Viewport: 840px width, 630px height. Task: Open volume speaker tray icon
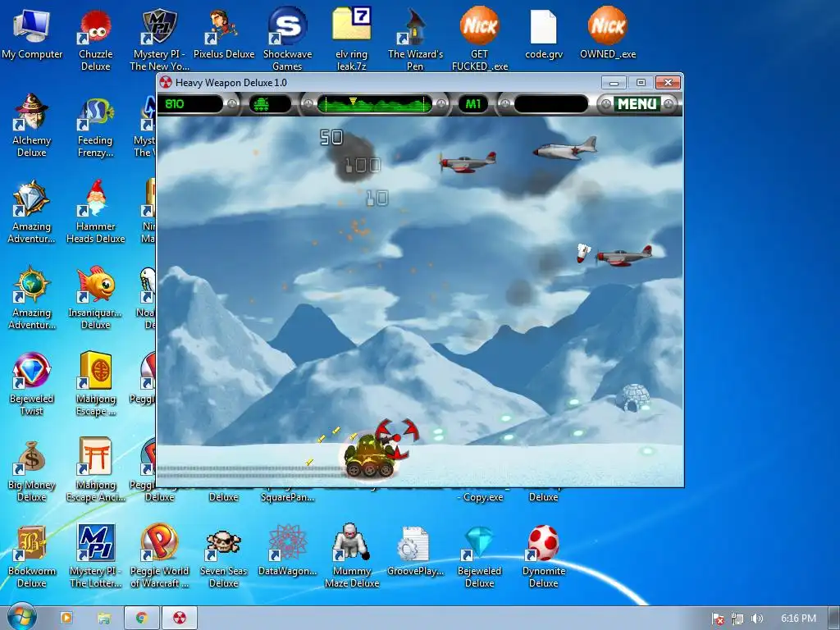click(x=756, y=619)
